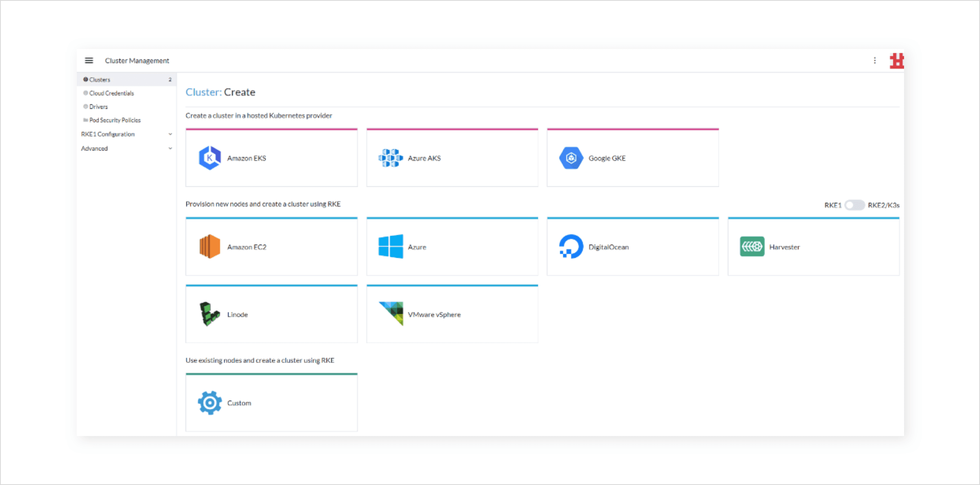The image size is (980, 485).
Task: Click the Harvester green icon
Action: pos(752,247)
